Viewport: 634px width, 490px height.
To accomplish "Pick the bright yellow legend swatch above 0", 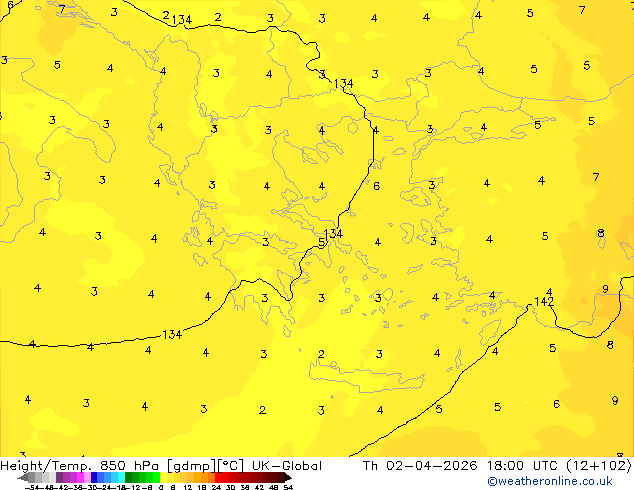I will tap(163, 477).
